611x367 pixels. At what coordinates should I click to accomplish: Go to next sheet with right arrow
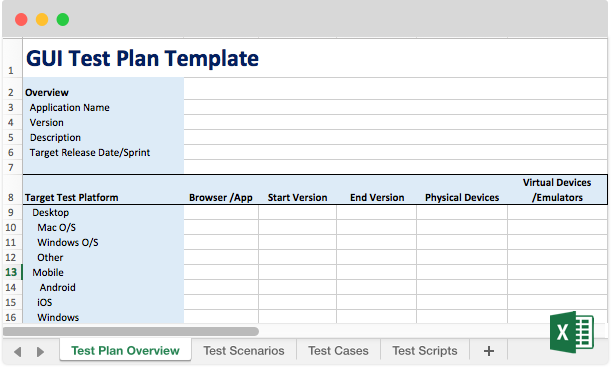click(40, 352)
